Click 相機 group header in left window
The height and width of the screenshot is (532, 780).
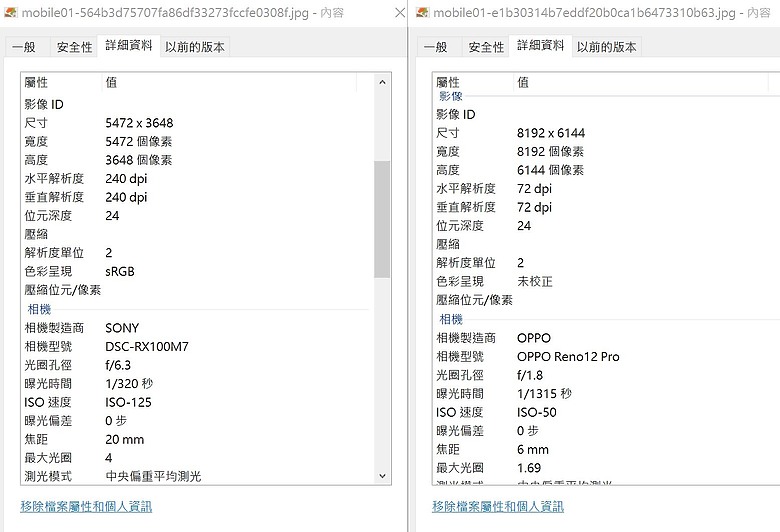(39, 310)
